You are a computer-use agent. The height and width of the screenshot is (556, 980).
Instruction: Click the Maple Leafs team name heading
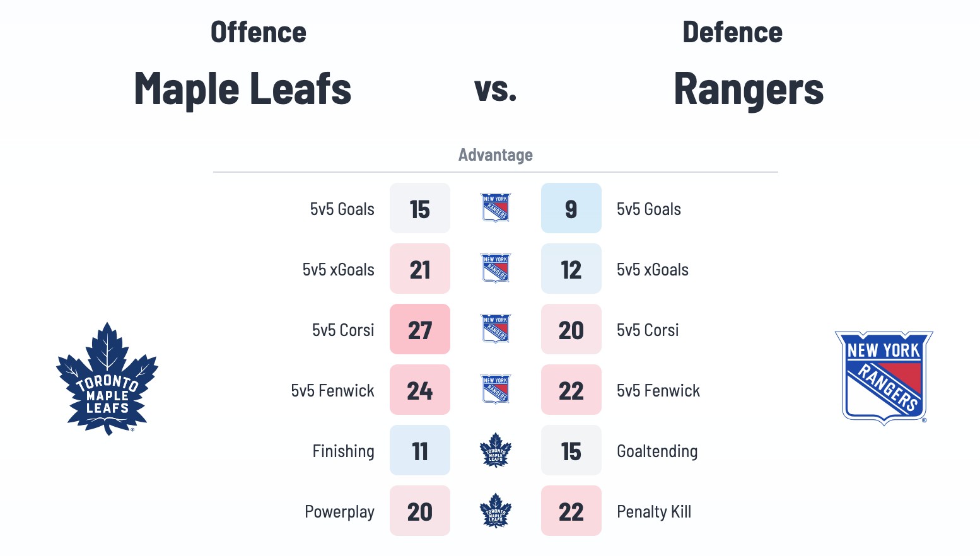point(243,89)
